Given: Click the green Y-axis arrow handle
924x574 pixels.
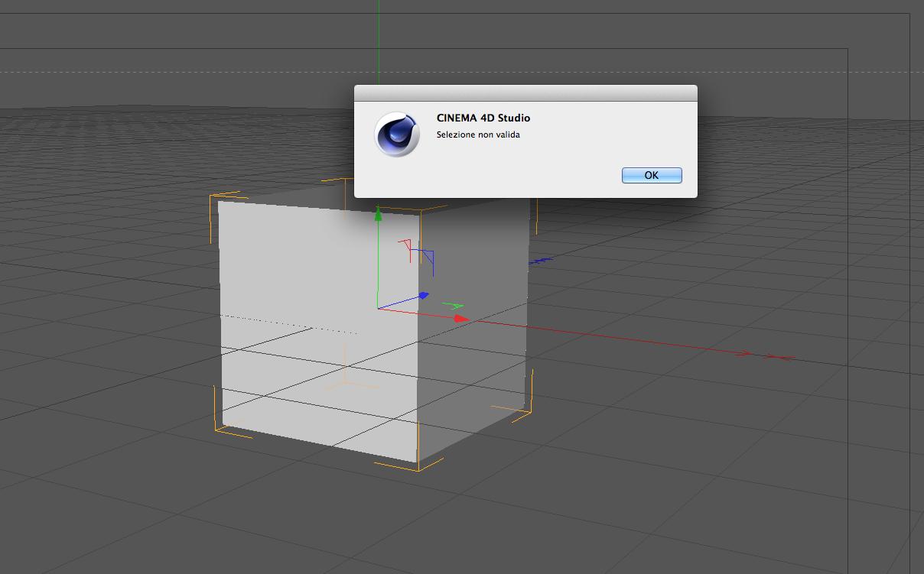Looking at the screenshot, I should point(377,214).
